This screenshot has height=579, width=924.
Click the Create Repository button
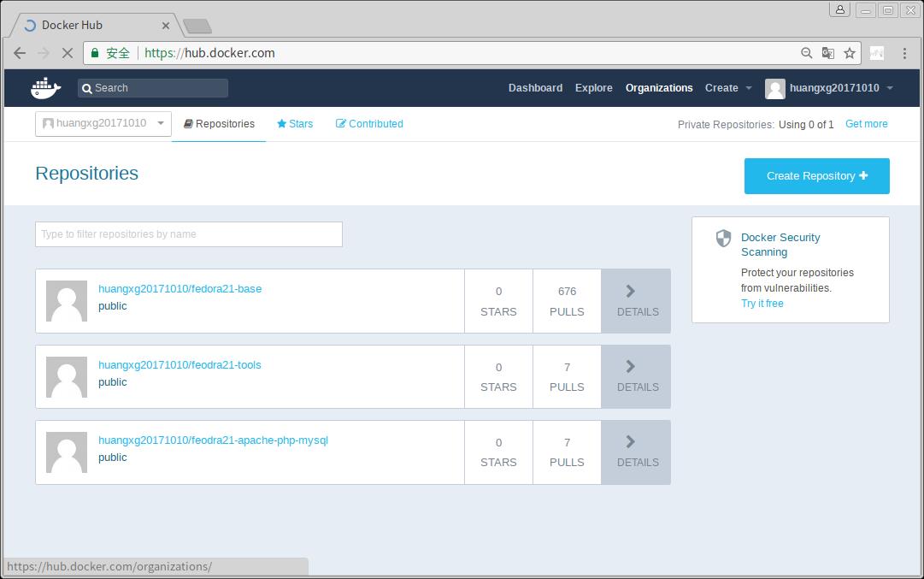tap(817, 175)
